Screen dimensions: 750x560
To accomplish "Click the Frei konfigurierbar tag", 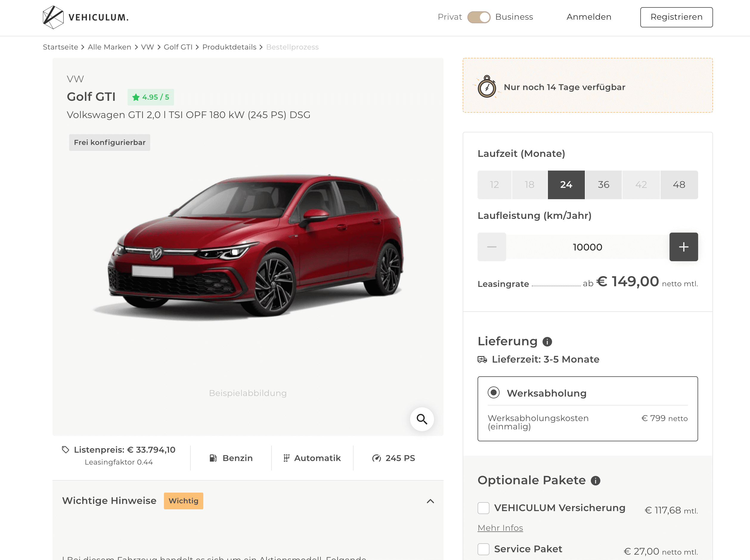I will [x=109, y=142].
